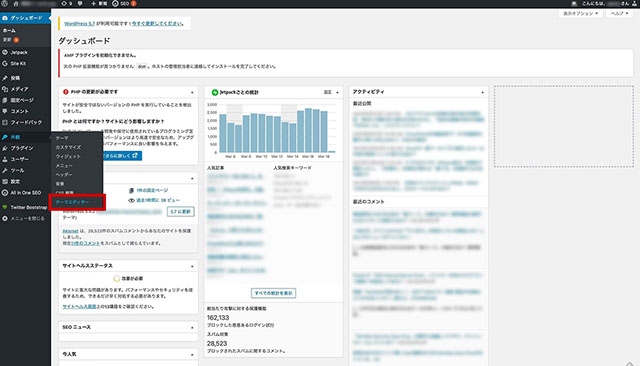640x366 pixels.
Task: Open the updates counter showing 9 in admin bar
Action: click(67, 3)
